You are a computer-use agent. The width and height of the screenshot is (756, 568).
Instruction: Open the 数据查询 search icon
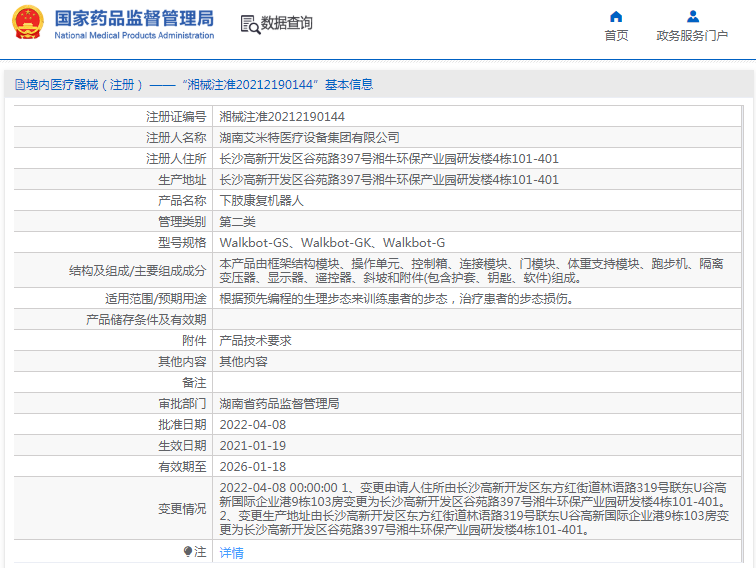pyautogui.click(x=250, y=24)
